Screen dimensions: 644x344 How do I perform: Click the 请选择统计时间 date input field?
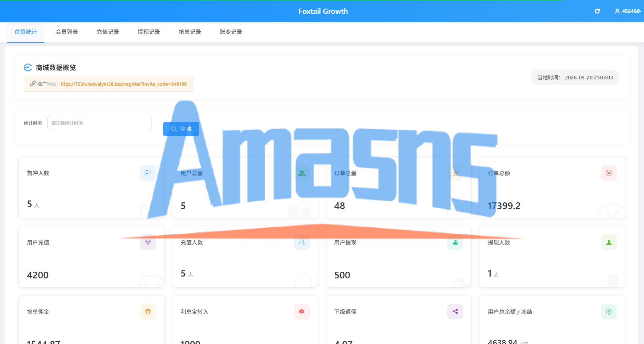point(100,123)
